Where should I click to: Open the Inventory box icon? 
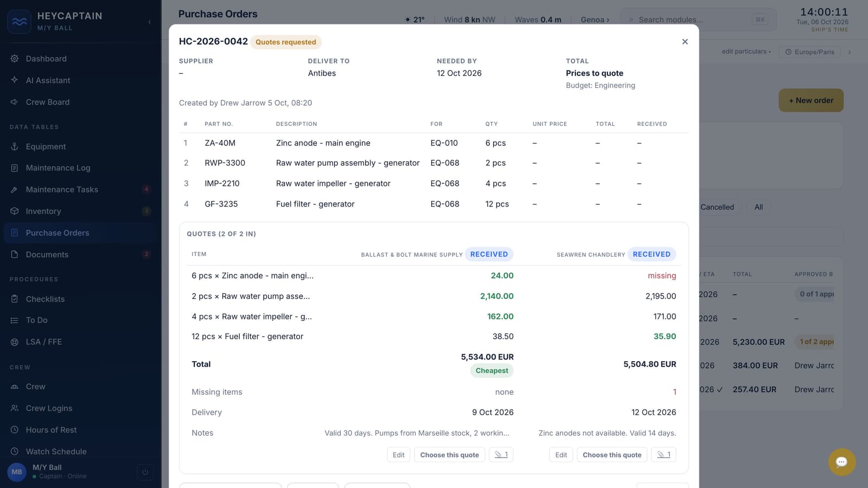coord(15,211)
